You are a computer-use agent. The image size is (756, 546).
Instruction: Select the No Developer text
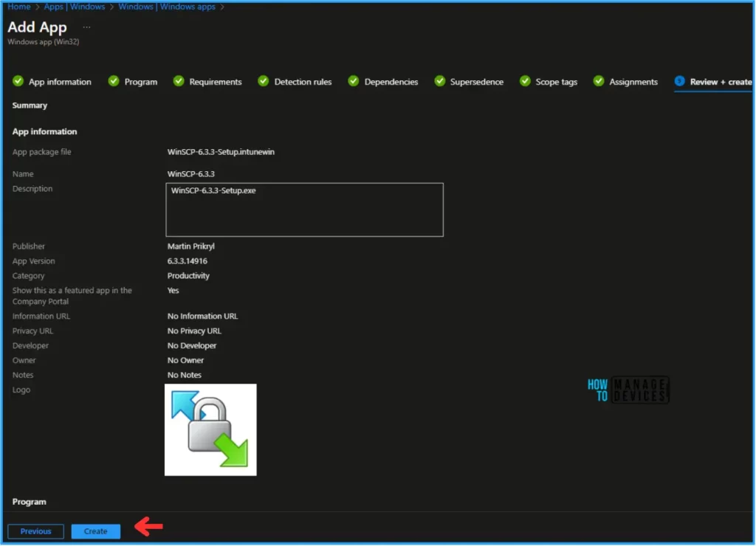click(x=192, y=345)
